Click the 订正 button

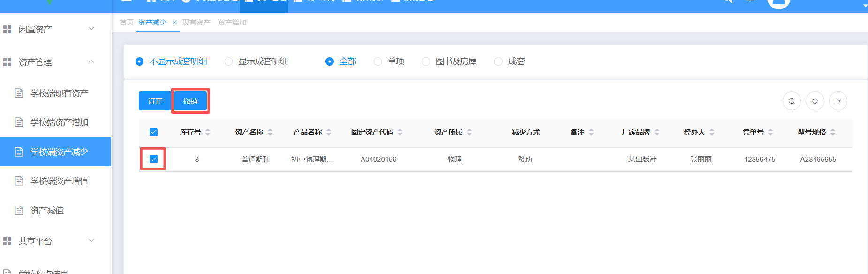(x=155, y=101)
